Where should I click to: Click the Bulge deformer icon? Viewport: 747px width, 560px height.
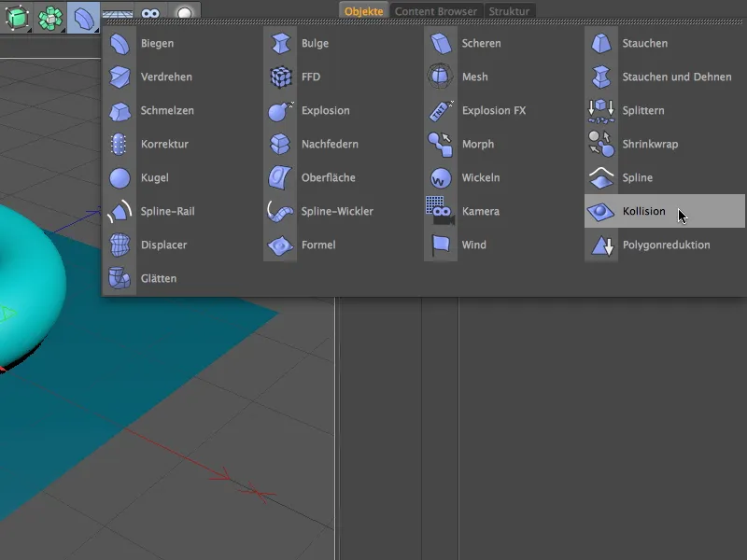click(x=280, y=43)
